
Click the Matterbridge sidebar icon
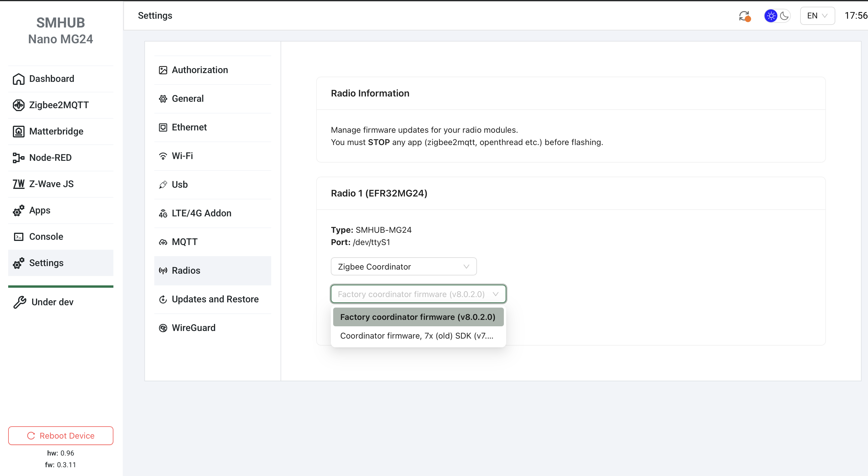tap(18, 132)
